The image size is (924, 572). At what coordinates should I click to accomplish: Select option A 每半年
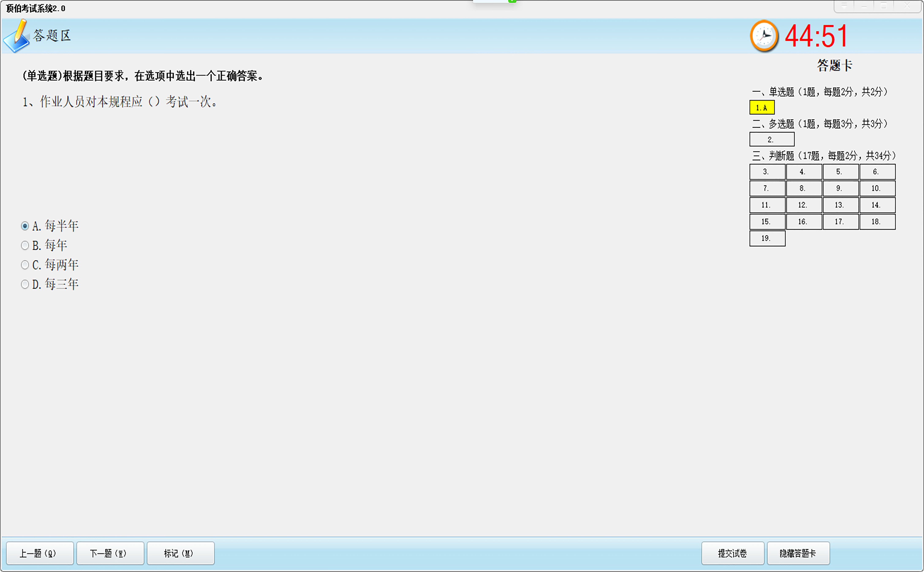25,226
